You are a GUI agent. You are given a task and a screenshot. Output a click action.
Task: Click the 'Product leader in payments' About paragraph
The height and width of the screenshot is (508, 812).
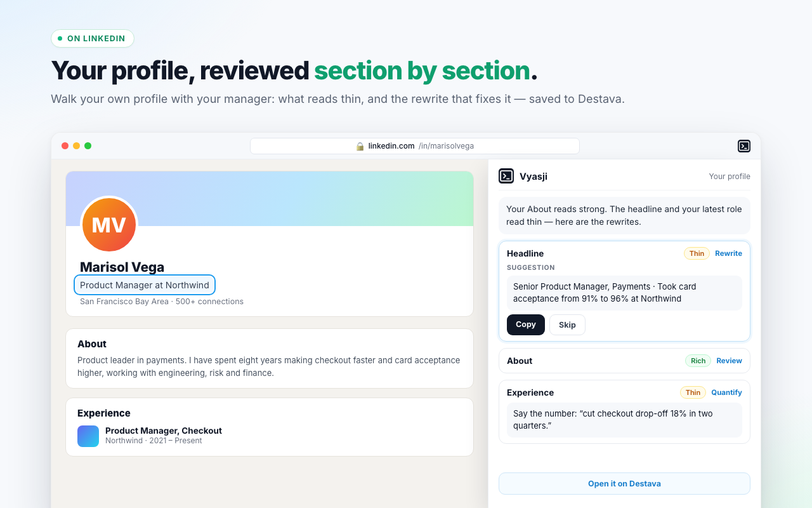click(269, 366)
